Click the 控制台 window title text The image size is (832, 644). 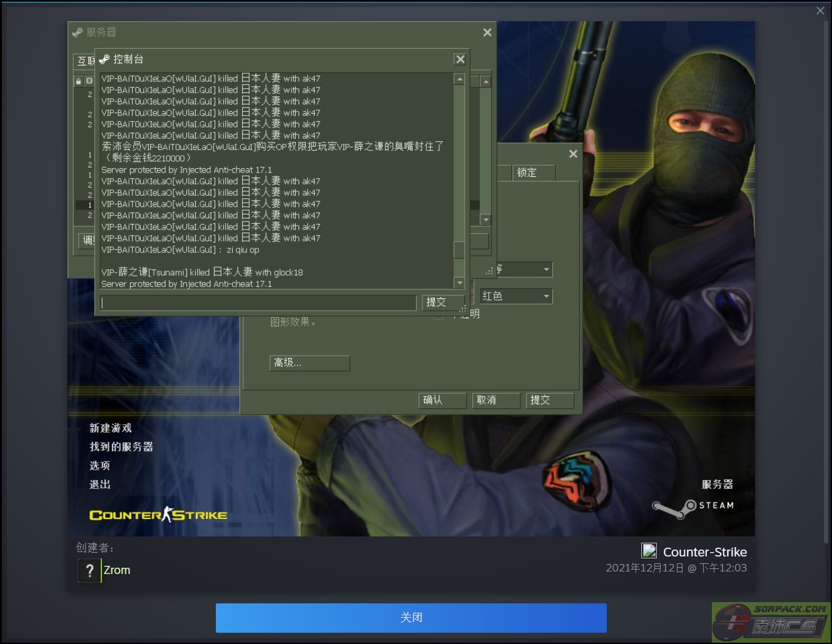coord(128,59)
